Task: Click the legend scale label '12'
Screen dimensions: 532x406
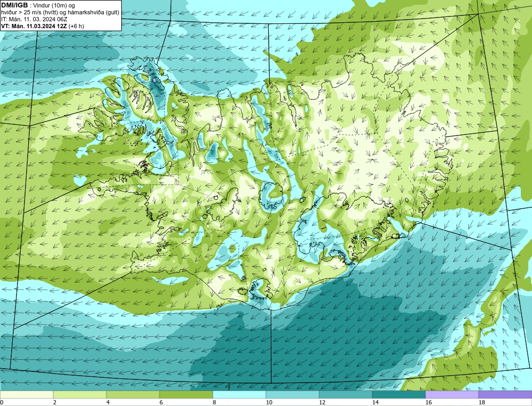Action: (322, 402)
